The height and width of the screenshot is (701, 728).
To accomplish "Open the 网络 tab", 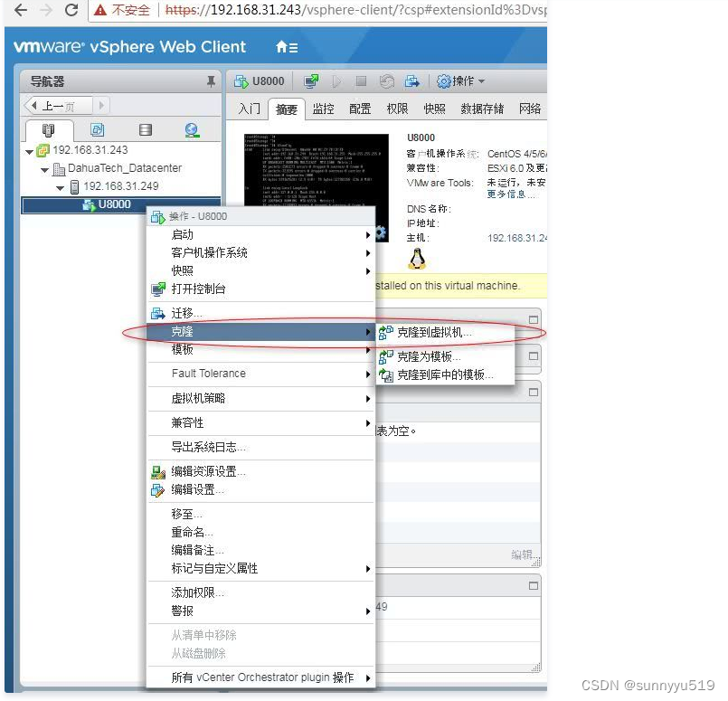I will [530, 109].
